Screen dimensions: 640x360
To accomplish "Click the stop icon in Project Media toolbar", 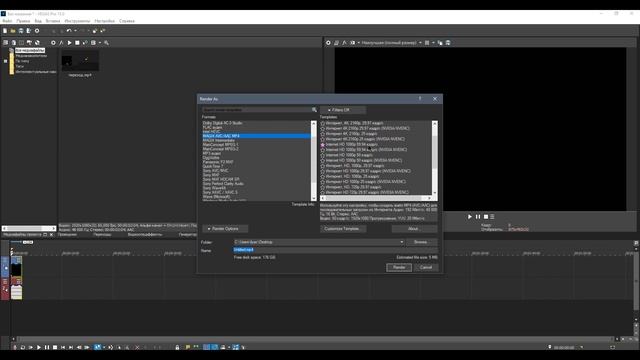I will (x=77, y=42).
